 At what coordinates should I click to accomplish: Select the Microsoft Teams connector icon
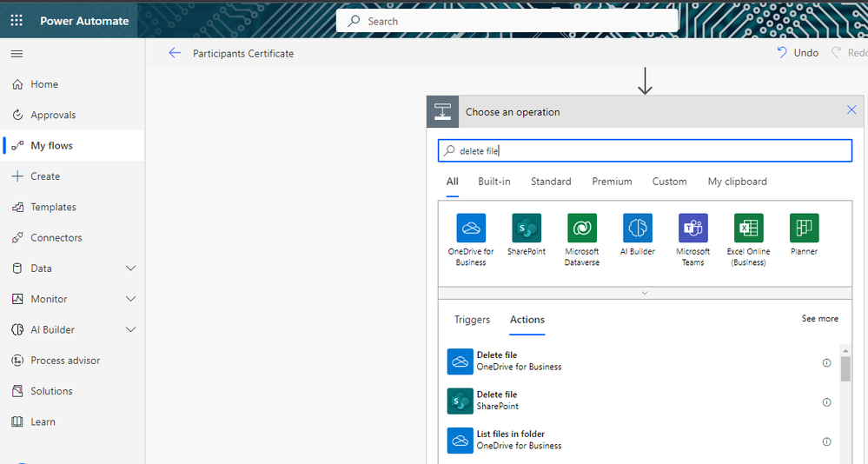(x=693, y=229)
